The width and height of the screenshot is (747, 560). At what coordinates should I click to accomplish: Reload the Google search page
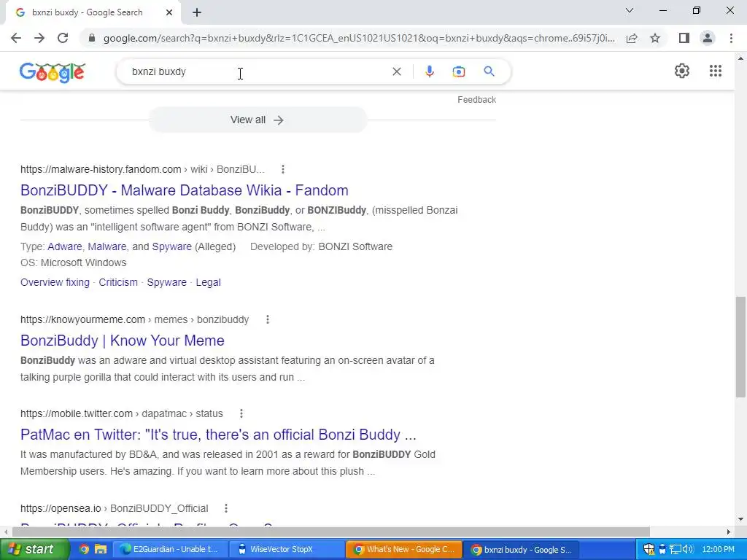pyautogui.click(x=63, y=38)
